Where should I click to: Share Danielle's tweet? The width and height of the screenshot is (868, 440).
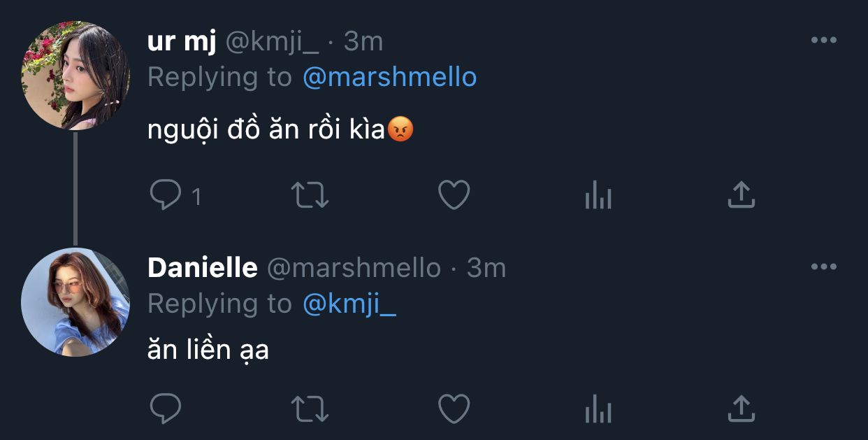click(741, 408)
